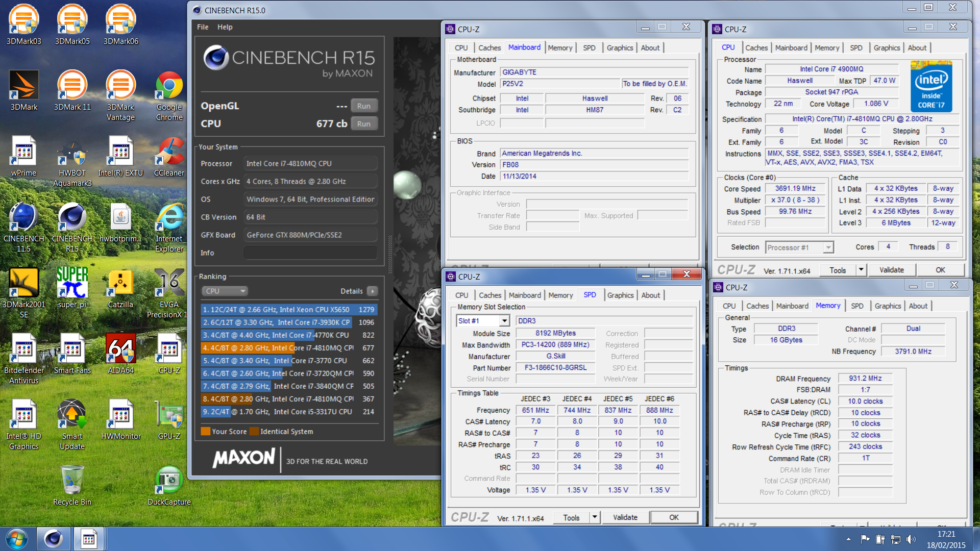Run the OpenGL benchmark
The width and height of the screenshot is (980, 551).
pyautogui.click(x=364, y=106)
